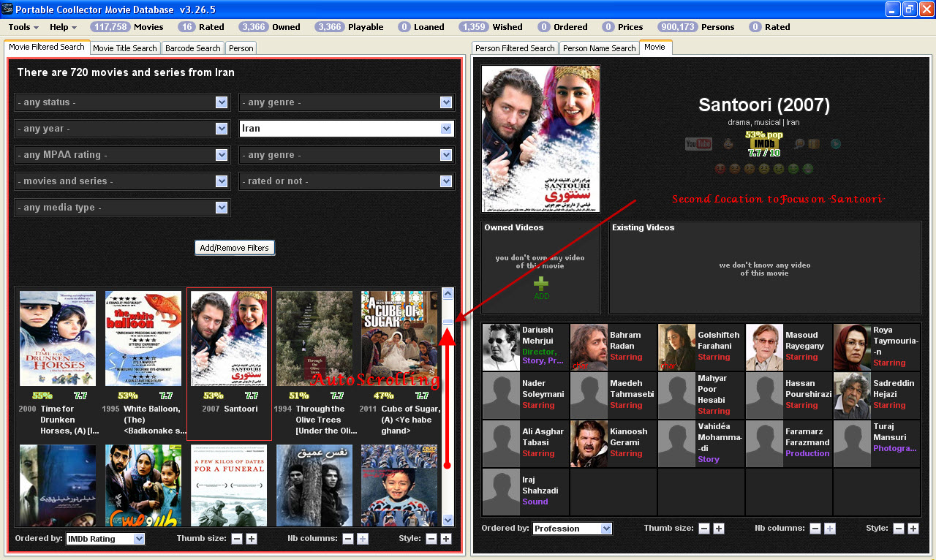Click the small face icon beside YouTube

728,143
